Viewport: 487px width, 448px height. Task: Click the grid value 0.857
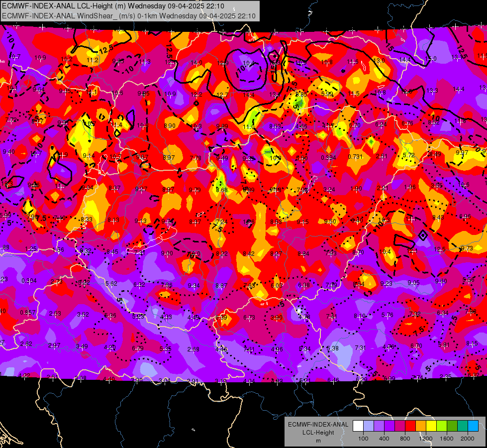tap(28, 313)
